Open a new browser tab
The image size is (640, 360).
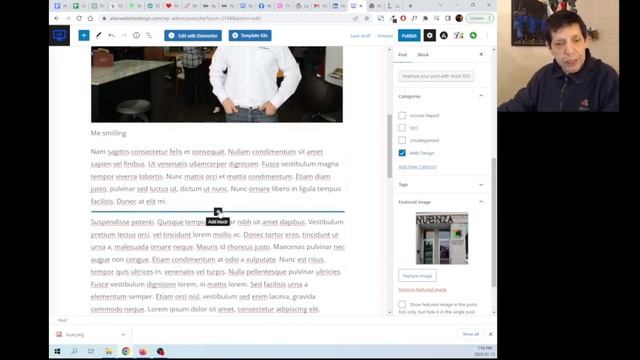pyautogui.click(x=410, y=6)
